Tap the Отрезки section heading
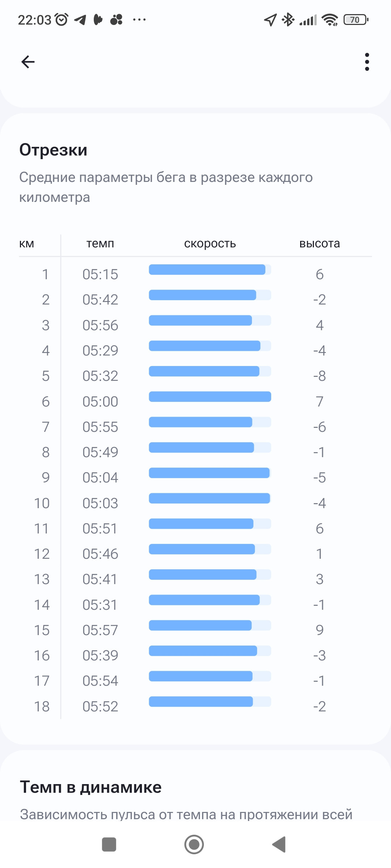Viewport: 391px width, 868px height. 53,150
